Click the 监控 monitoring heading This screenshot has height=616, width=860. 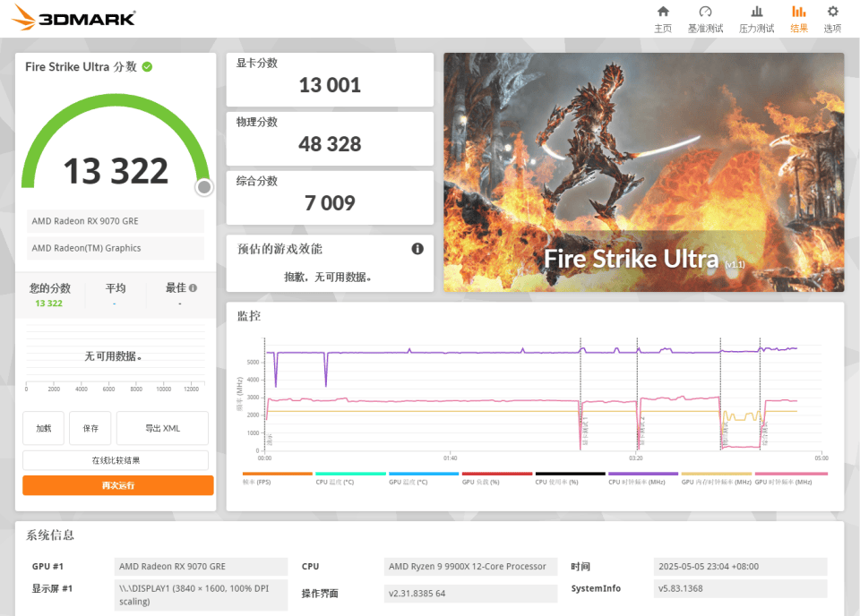pos(248,316)
